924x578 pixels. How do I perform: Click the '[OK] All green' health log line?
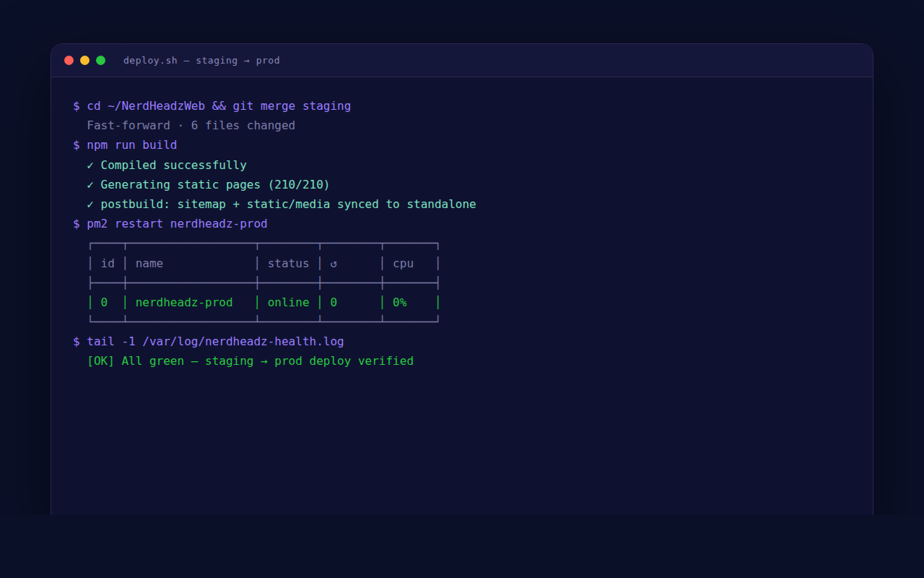click(250, 361)
